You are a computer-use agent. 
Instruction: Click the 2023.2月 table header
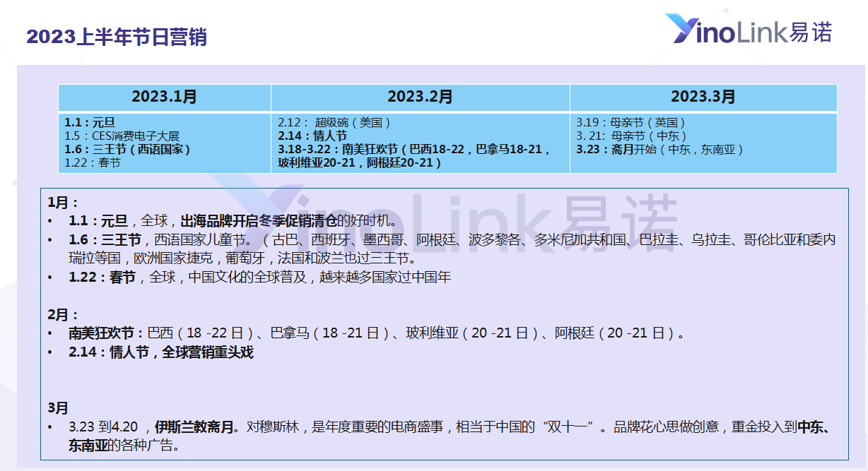click(x=420, y=97)
